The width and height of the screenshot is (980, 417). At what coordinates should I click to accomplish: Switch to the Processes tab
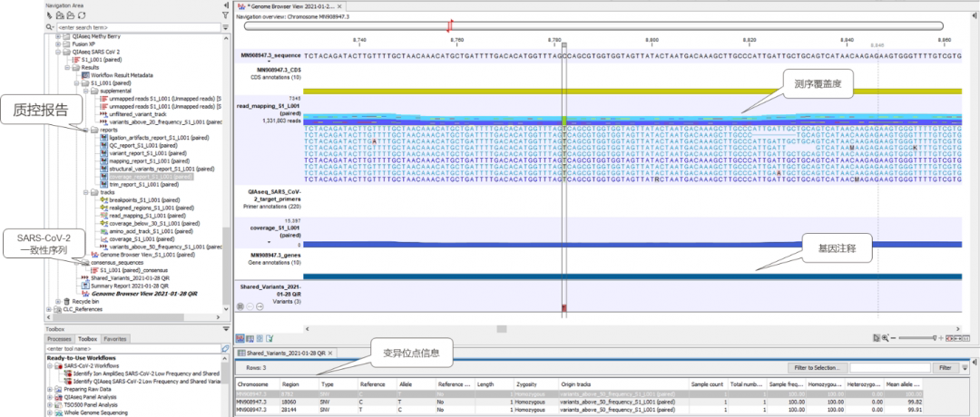tap(60, 339)
